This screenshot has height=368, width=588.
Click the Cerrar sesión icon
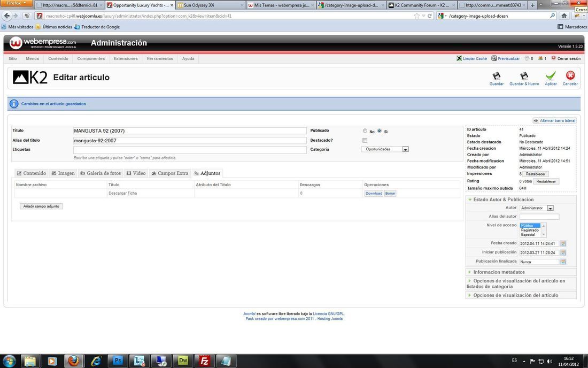[553, 58]
